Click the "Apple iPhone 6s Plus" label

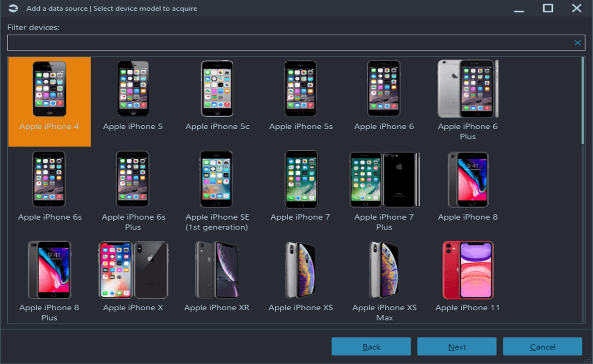133,222
